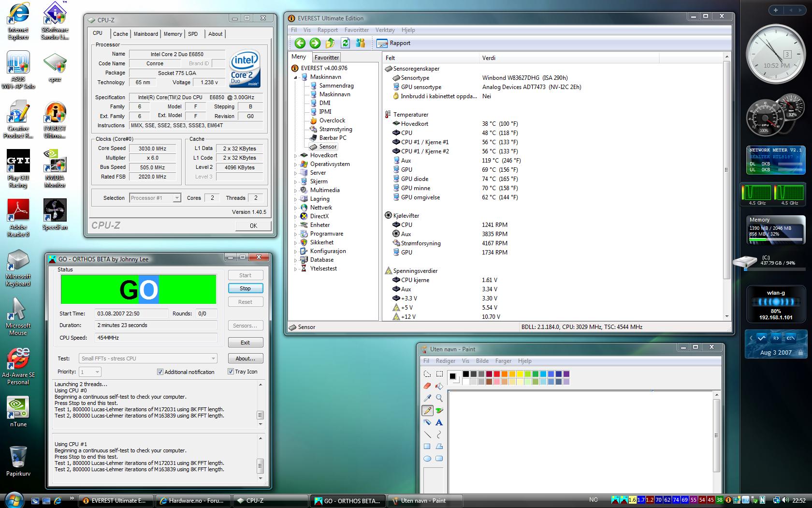Pick red color in Paint palette
This screenshot has width=812, height=508.
coord(496,374)
